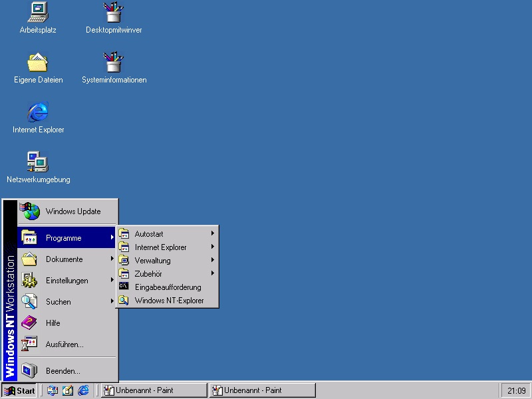Expand the Suchen submenu arrow

click(x=112, y=301)
